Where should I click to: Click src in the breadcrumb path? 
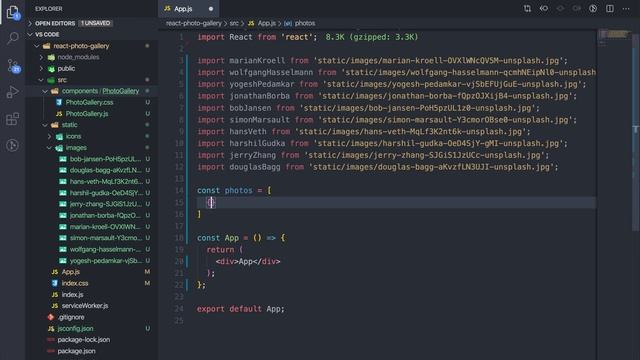pyautogui.click(x=234, y=23)
